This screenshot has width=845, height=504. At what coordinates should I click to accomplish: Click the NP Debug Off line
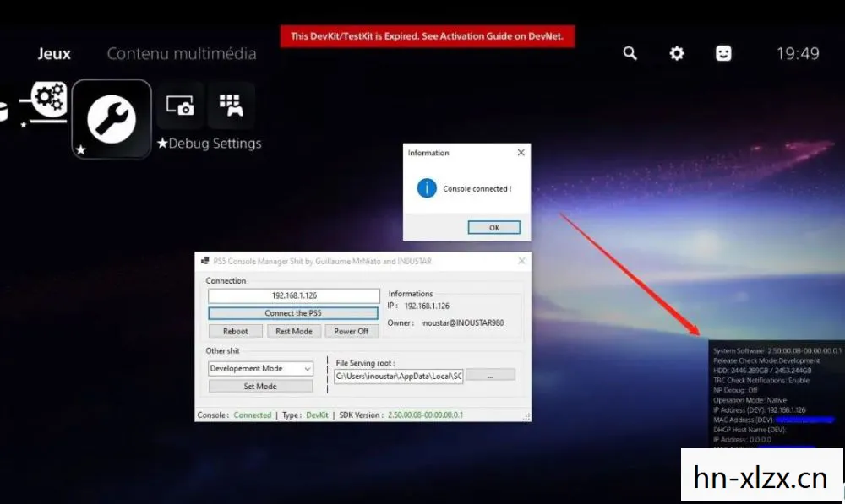735,390
